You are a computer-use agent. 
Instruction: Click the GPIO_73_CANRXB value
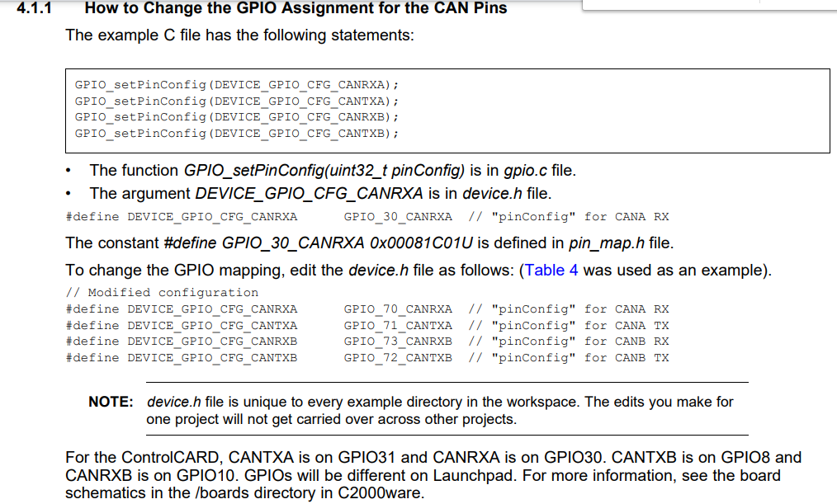398,341
